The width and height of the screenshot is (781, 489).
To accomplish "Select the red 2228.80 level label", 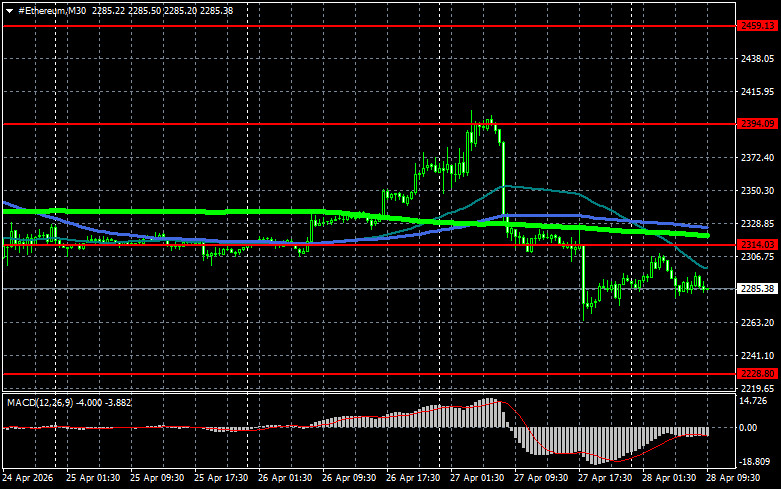I will click(x=757, y=373).
